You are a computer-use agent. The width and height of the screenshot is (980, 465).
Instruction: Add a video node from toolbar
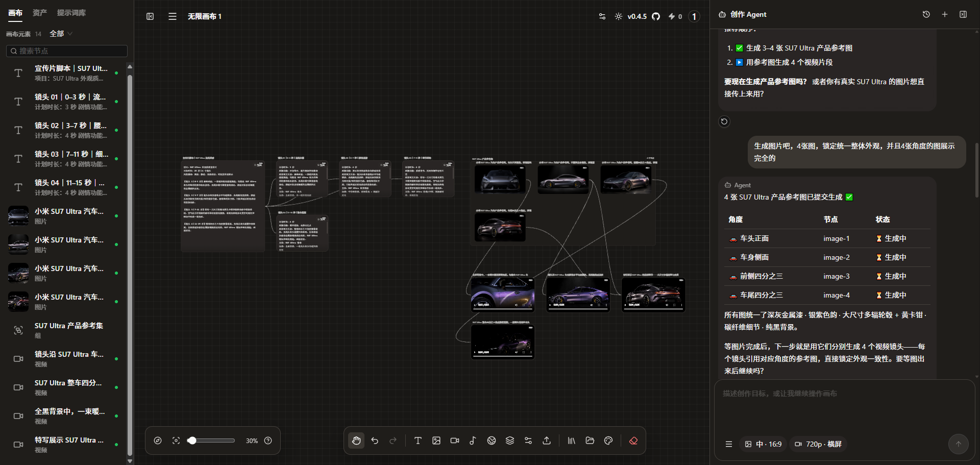455,440
